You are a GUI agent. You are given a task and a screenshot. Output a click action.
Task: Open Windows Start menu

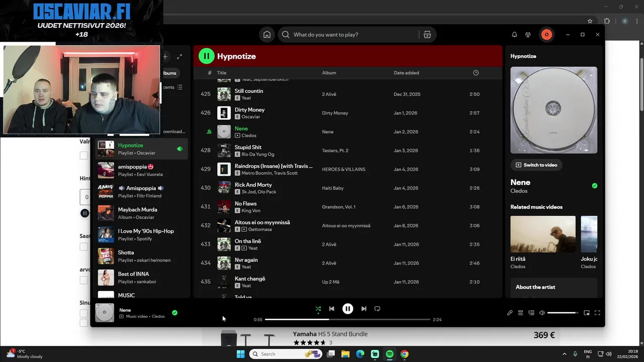240,354
